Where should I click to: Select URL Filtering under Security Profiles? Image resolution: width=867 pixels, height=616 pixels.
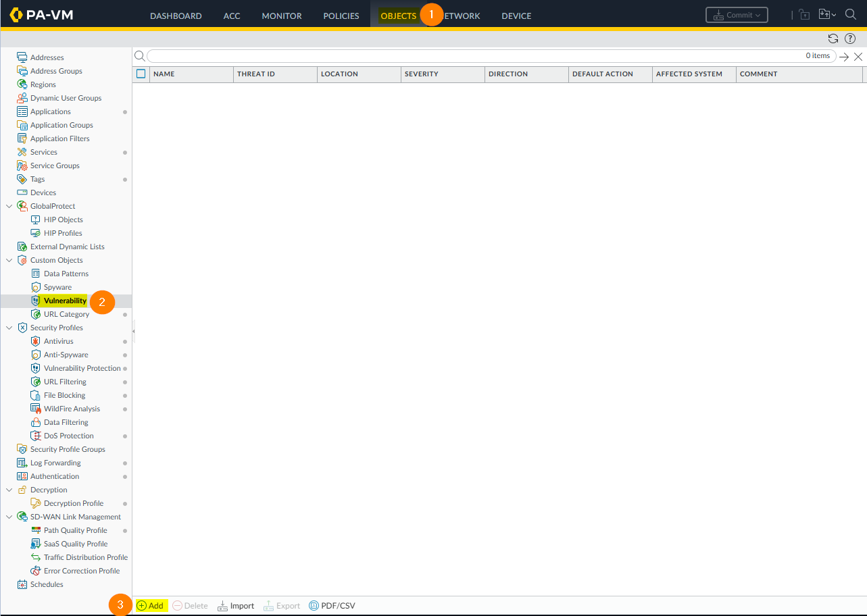pyautogui.click(x=65, y=382)
